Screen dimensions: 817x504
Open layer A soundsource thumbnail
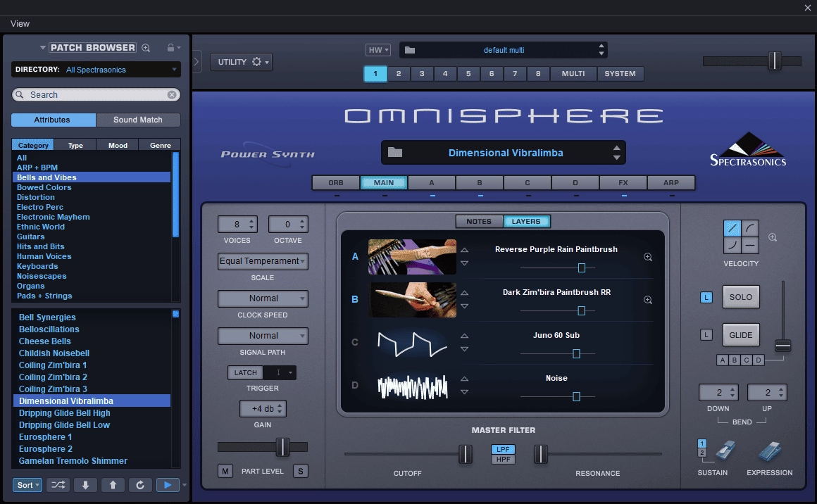pyautogui.click(x=412, y=257)
